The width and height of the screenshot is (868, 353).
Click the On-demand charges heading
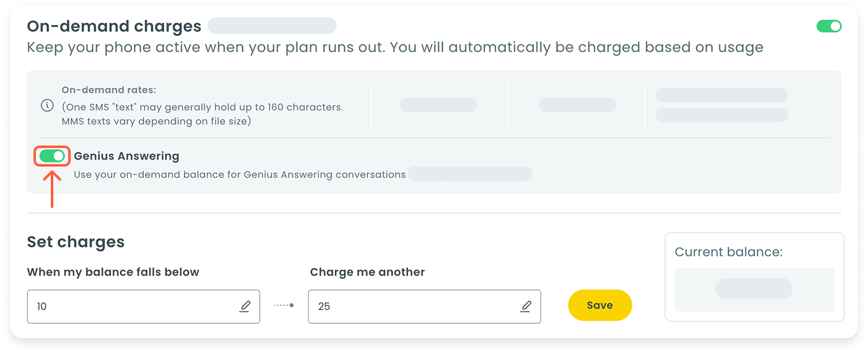tap(114, 27)
